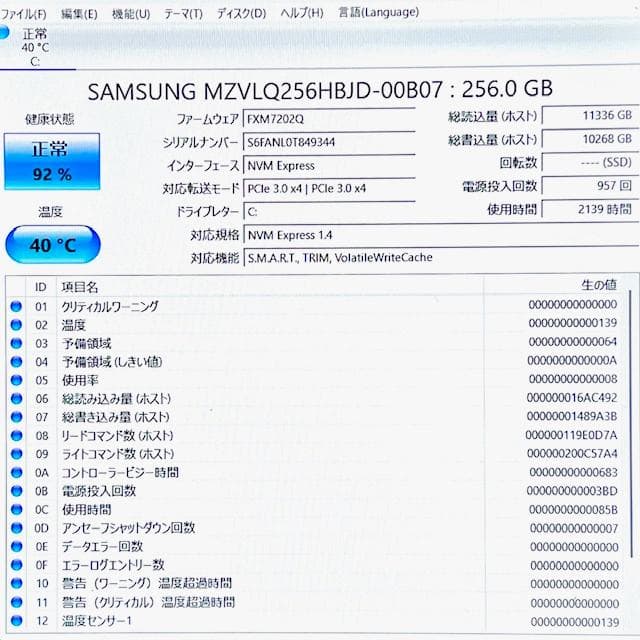The height and width of the screenshot is (640, 640).
Task: Select the アンセーフシャットダウン回数 attribute name
Action: pyautogui.click(x=128, y=528)
